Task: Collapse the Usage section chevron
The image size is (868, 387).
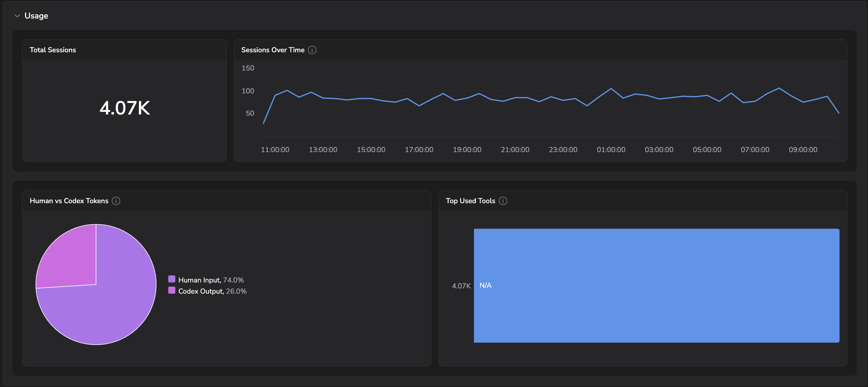Action: coord(17,16)
